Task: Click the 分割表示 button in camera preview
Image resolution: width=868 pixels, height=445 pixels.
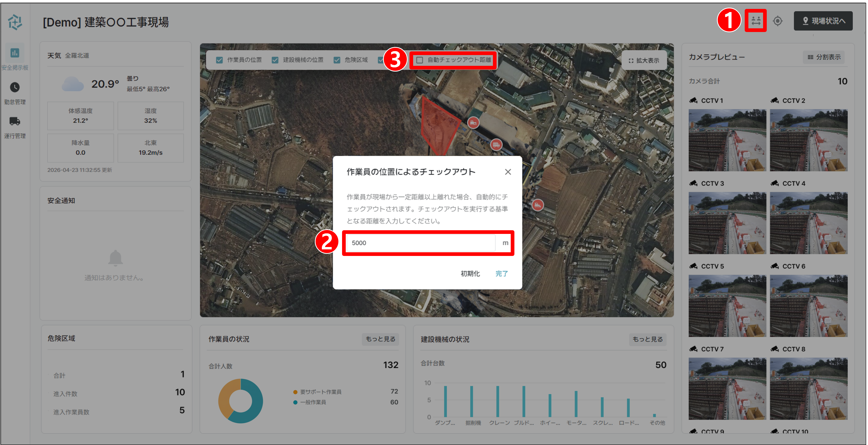Action: [824, 57]
